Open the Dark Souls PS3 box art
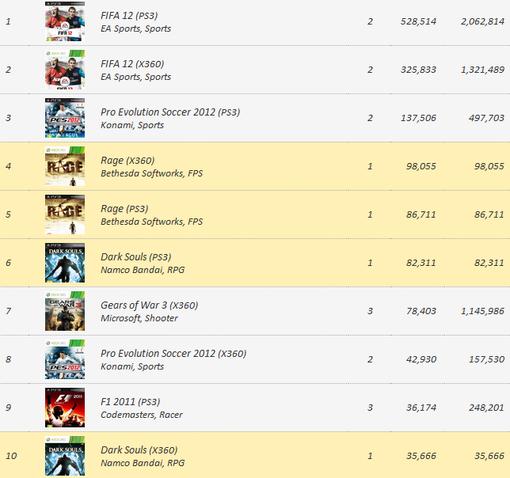This screenshot has width=510, height=478. pos(65,263)
